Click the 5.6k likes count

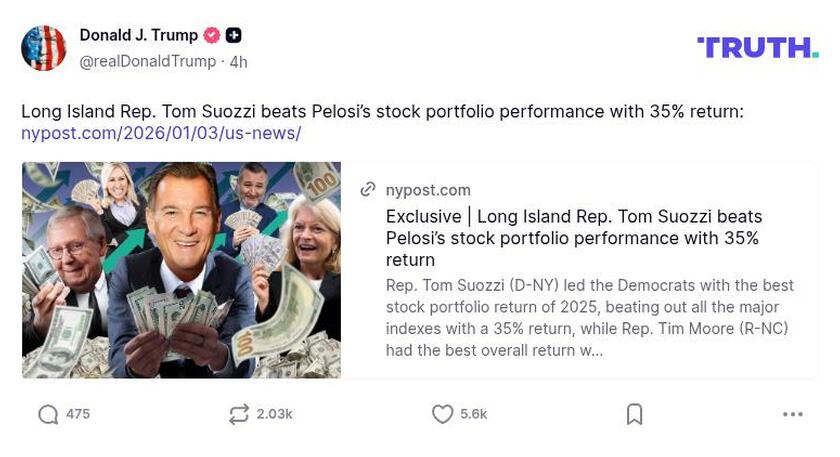click(474, 414)
